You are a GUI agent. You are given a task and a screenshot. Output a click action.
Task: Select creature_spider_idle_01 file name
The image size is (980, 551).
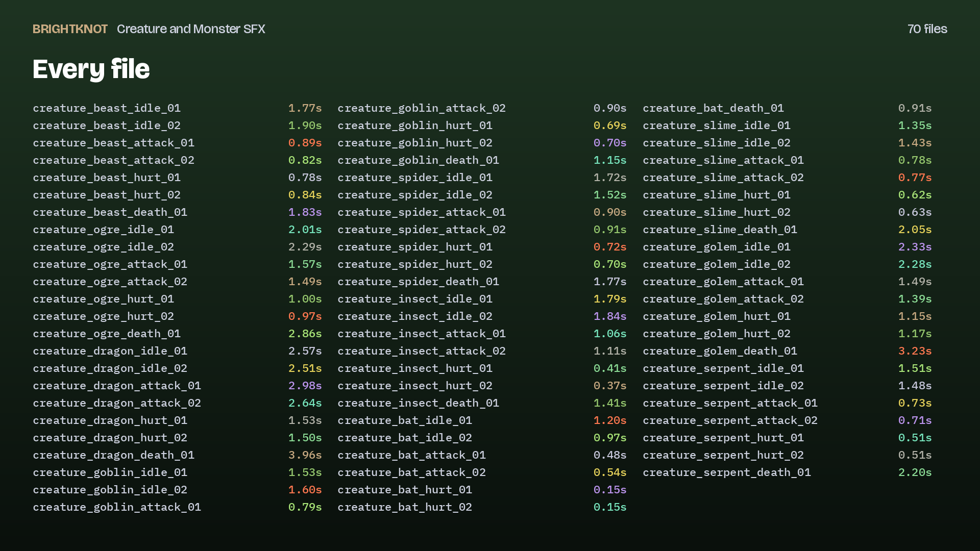coord(415,178)
